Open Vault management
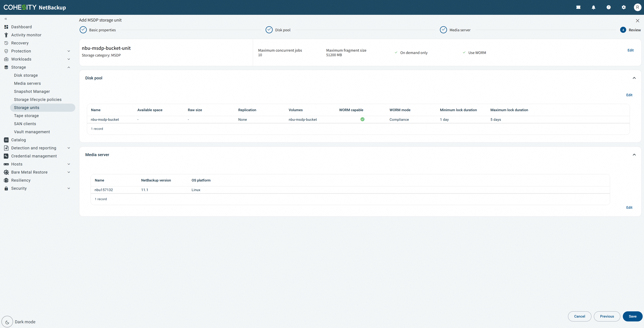The height and width of the screenshot is (328, 644). coord(32,132)
